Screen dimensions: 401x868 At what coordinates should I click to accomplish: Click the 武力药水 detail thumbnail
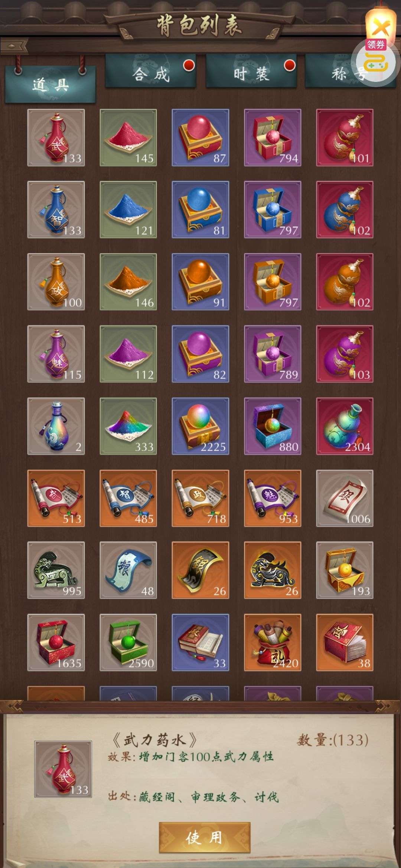pyautogui.click(x=63, y=769)
